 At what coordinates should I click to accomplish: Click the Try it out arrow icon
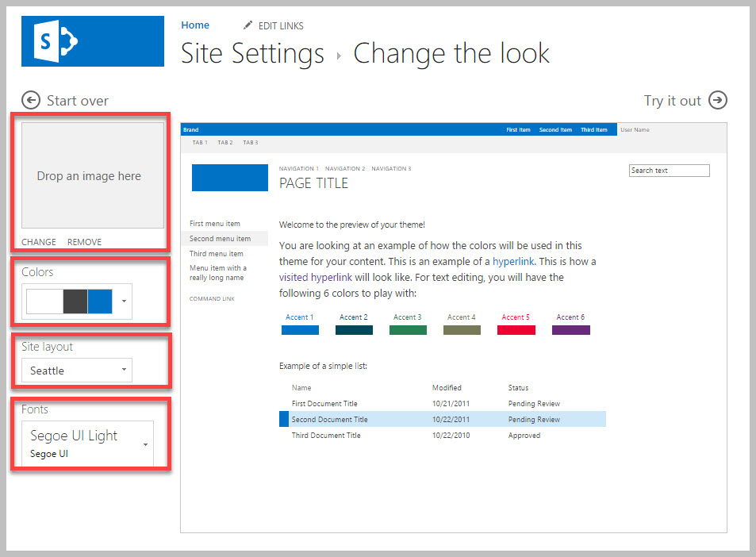tap(717, 101)
